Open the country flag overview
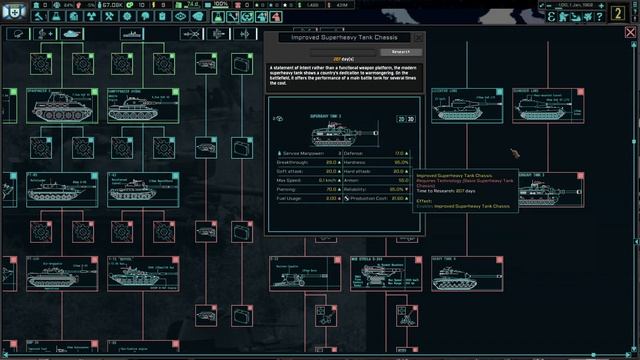 tap(13, 11)
